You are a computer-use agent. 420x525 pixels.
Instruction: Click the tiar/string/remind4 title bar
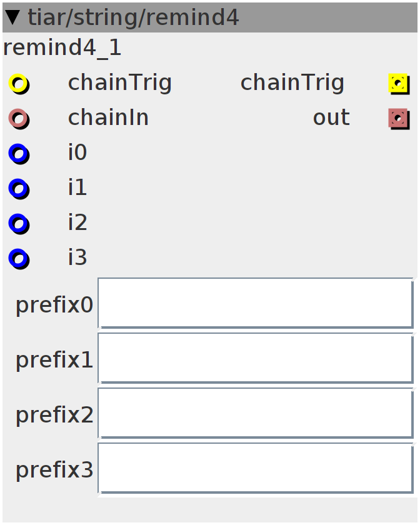point(210,17)
